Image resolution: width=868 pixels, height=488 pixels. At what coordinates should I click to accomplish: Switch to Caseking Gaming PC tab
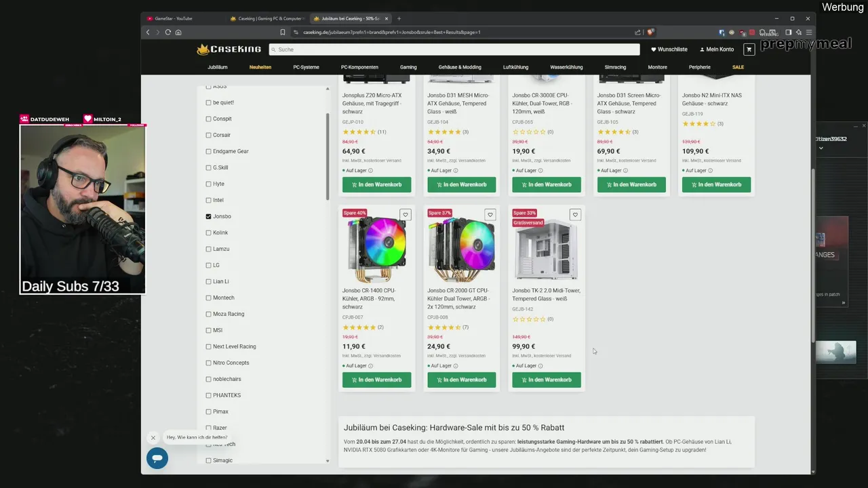(267, 18)
